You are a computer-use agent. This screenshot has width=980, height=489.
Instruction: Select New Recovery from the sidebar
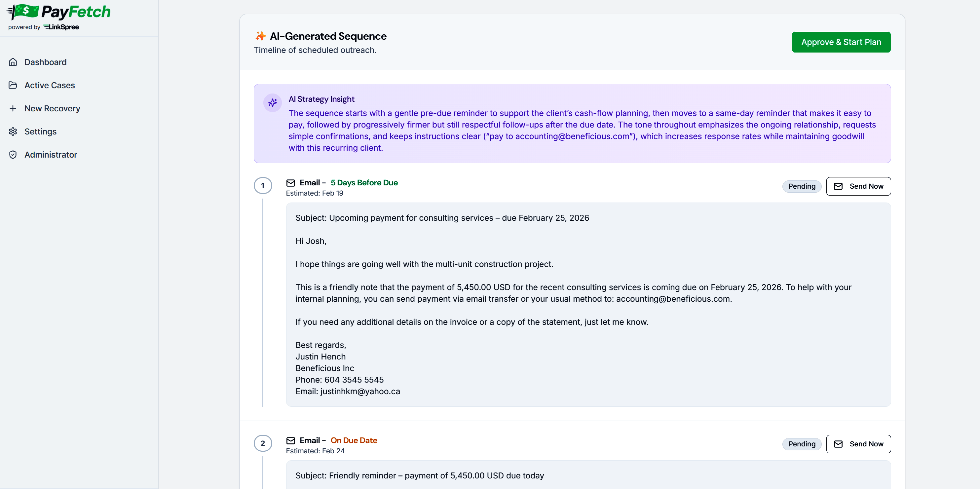52,108
